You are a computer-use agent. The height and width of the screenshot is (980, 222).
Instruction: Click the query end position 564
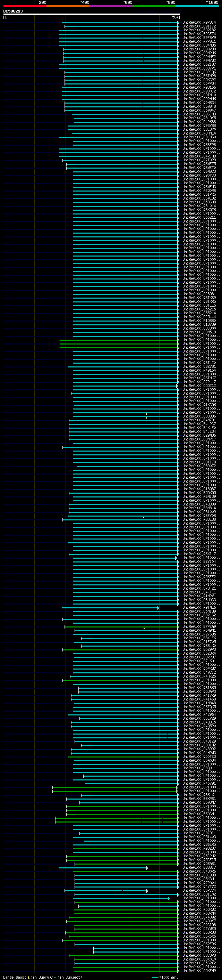pos(175,17)
